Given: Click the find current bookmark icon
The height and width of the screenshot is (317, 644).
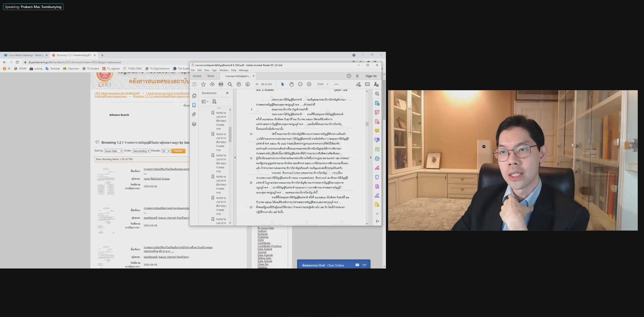Looking at the screenshot, I should point(214,102).
